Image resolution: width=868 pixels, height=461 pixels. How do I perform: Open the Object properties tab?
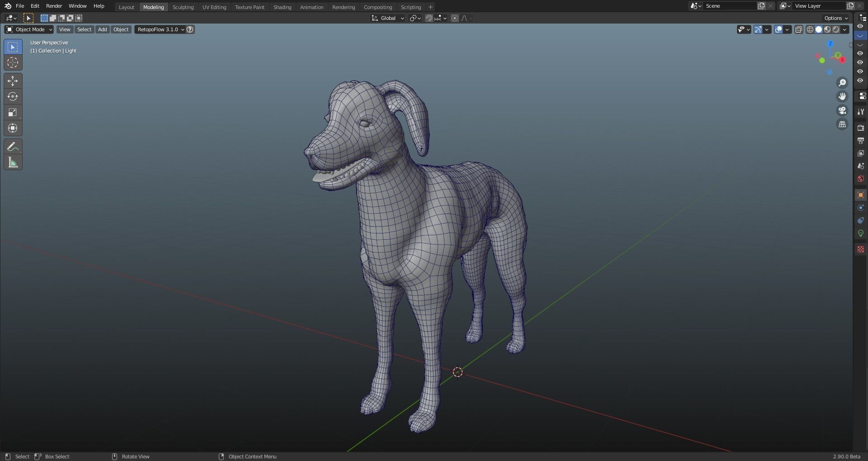861,195
